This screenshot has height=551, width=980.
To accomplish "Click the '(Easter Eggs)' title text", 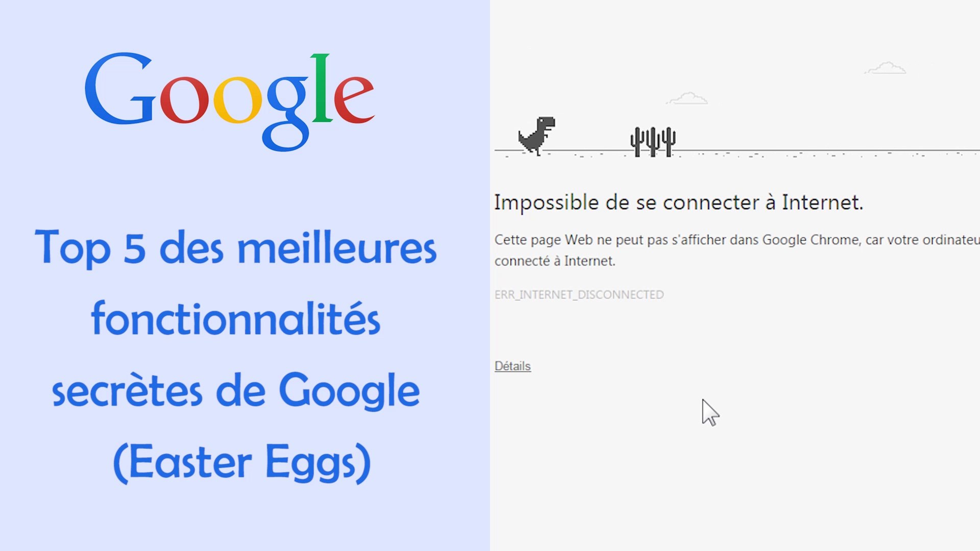I will pyautogui.click(x=241, y=462).
